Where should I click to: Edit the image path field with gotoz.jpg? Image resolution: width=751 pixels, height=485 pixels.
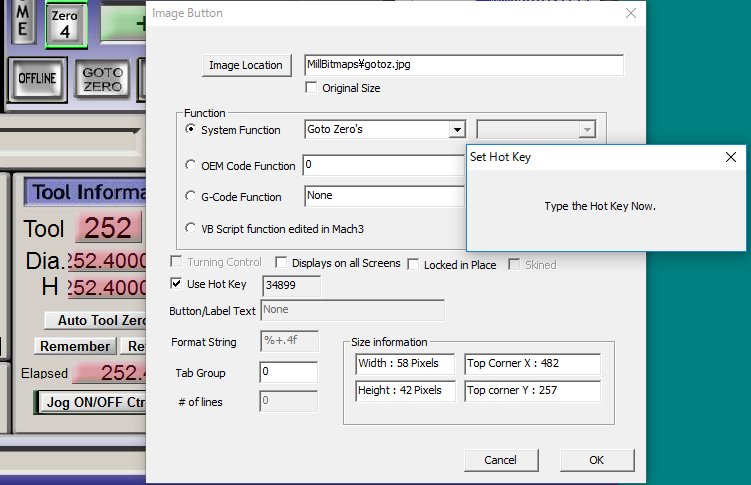pos(464,65)
